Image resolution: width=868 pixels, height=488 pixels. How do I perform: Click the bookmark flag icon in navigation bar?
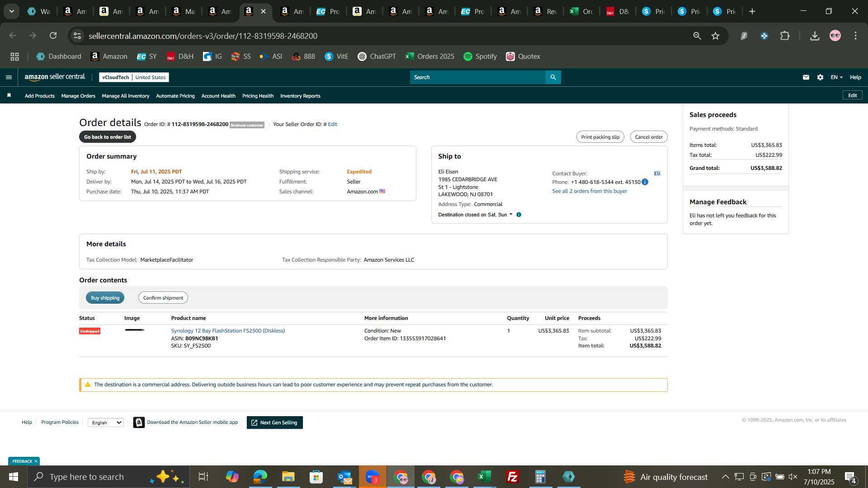tap(9, 95)
